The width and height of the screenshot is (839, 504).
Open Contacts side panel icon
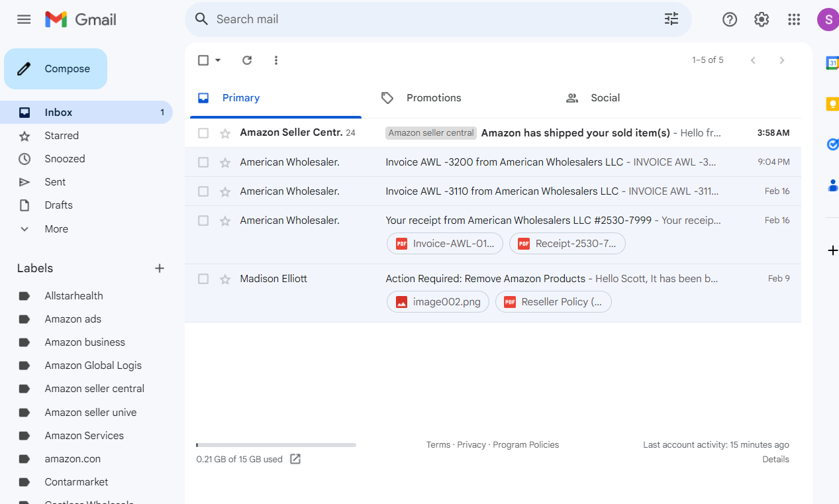coord(833,185)
